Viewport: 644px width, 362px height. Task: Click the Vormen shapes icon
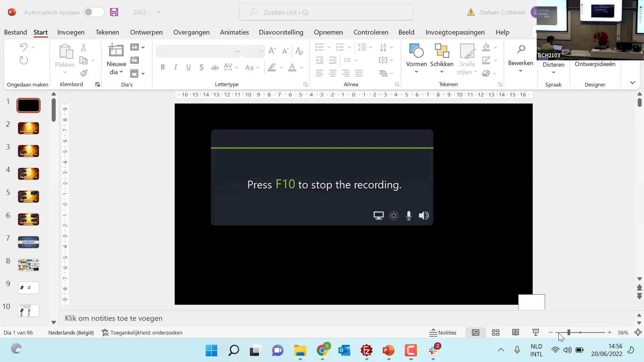416,51
